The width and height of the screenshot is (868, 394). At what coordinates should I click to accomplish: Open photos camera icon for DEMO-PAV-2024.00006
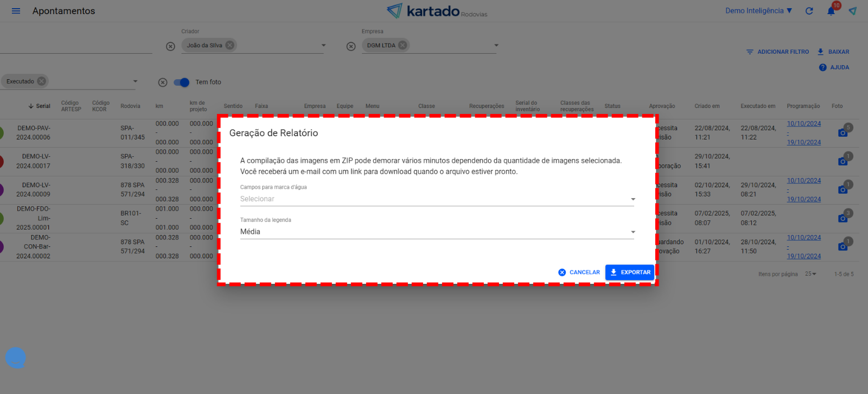pyautogui.click(x=843, y=132)
